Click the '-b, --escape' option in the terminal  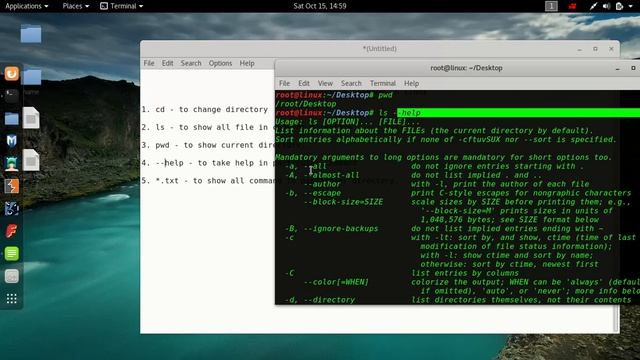pyautogui.click(x=313, y=193)
